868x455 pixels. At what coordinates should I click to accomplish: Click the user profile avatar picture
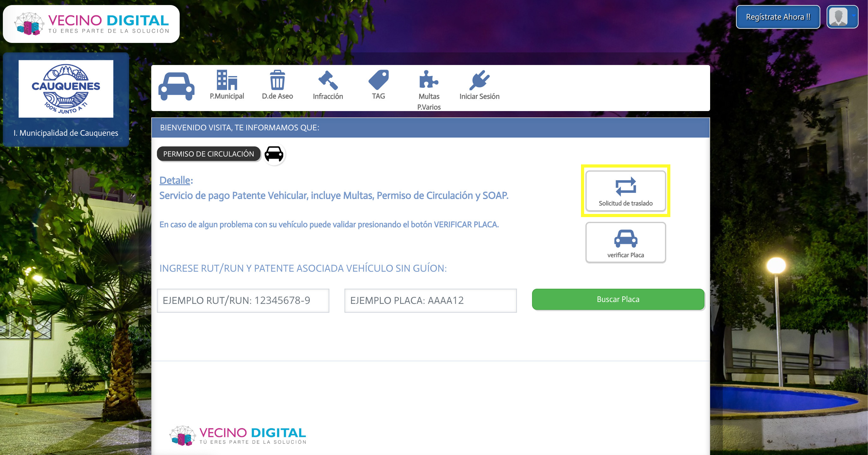coord(838,17)
